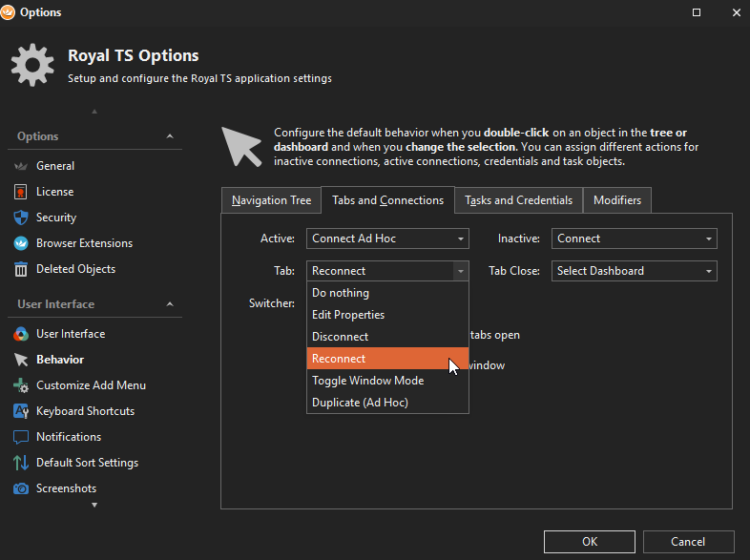Image resolution: width=750 pixels, height=560 pixels.
Task: Click the Deleted Objects trash icon
Action: (x=21, y=269)
